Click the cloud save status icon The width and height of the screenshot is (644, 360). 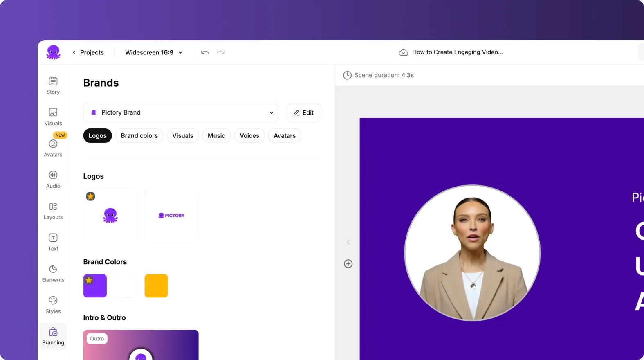coord(404,52)
